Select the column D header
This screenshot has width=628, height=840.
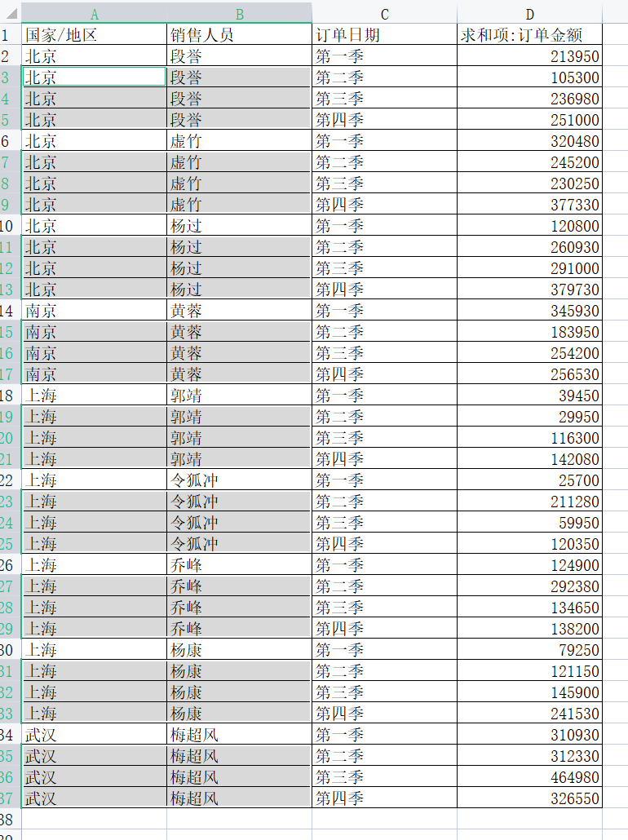[x=529, y=14]
